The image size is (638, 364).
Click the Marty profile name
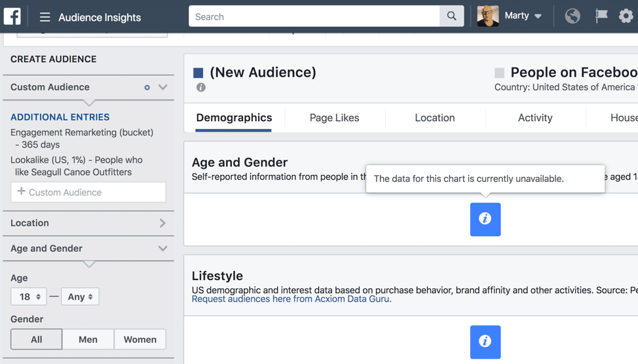(517, 16)
